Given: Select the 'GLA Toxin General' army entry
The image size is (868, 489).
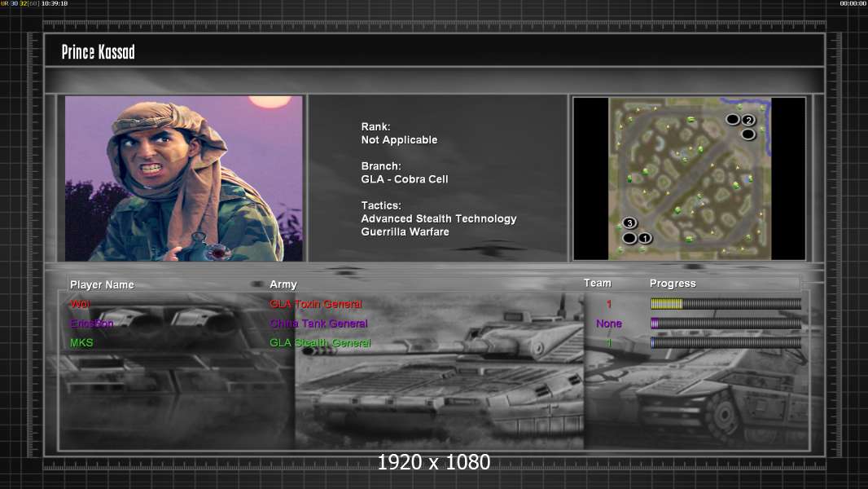Looking at the screenshot, I should pyautogui.click(x=316, y=304).
